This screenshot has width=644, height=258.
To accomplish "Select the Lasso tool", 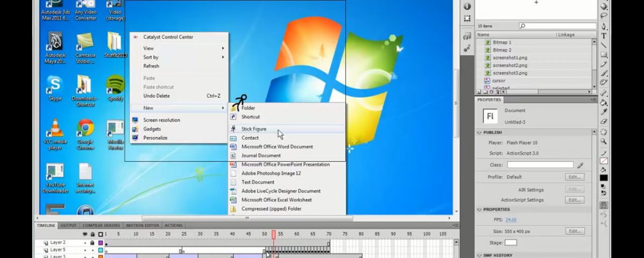I will click(603, 16).
